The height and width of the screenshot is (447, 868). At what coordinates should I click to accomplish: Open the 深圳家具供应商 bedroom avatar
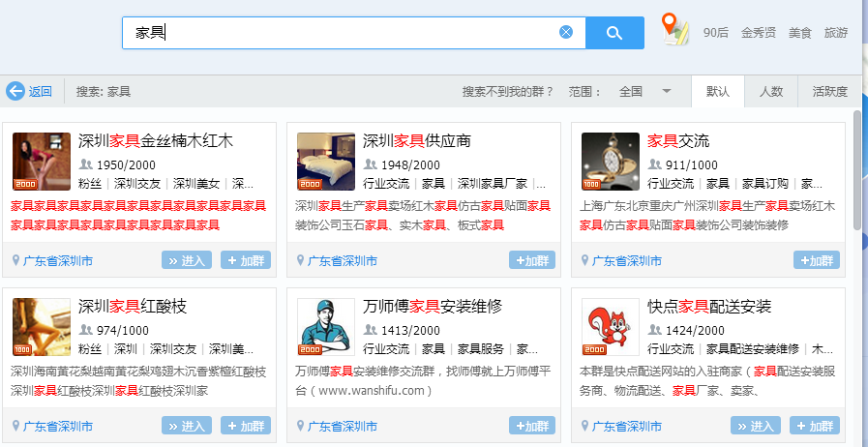pos(325,161)
